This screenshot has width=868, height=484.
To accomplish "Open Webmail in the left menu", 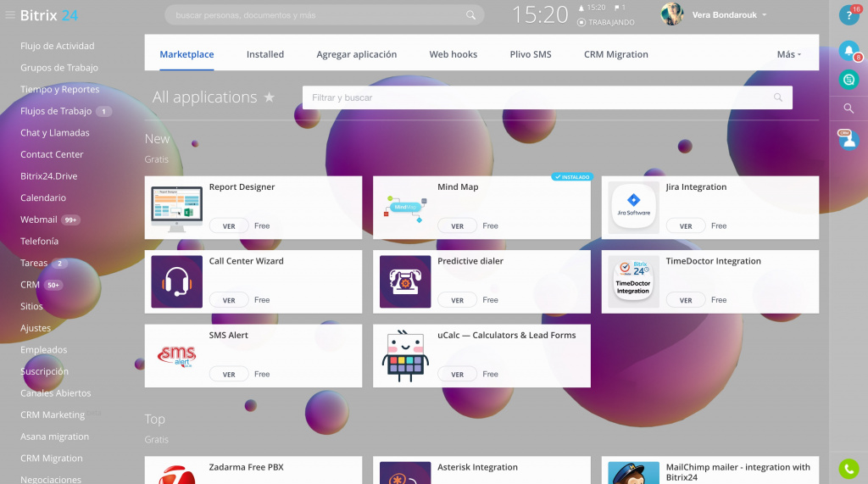I will point(39,220).
